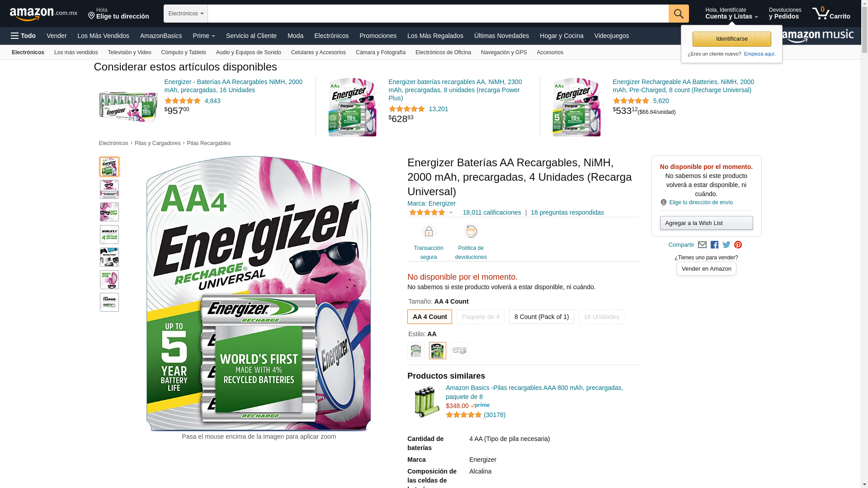Open the Prime menu dropdown
This screenshot has height=488, width=868.
pos(204,36)
